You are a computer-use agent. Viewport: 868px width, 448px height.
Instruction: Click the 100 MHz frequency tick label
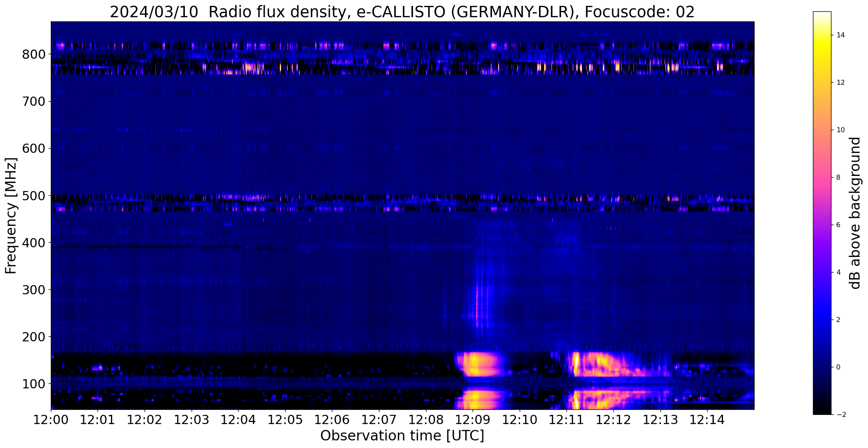click(33, 384)
